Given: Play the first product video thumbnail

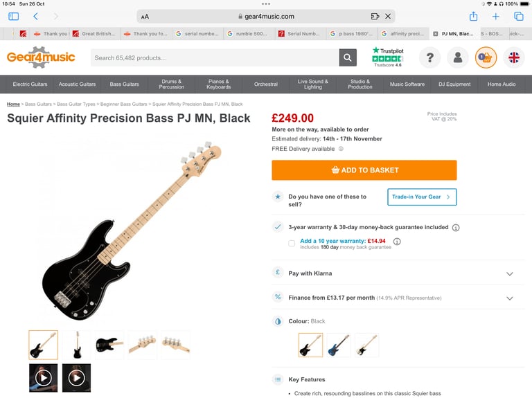Looking at the screenshot, I should point(43,378).
